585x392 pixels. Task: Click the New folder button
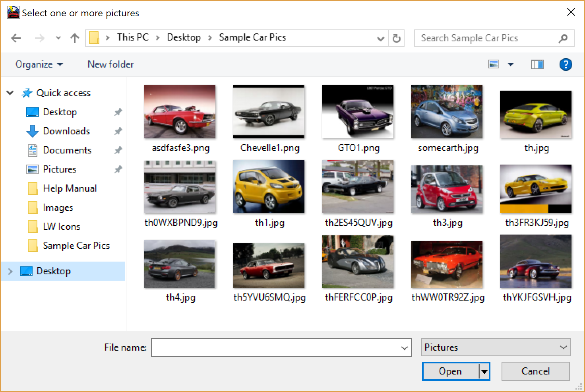click(110, 64)
